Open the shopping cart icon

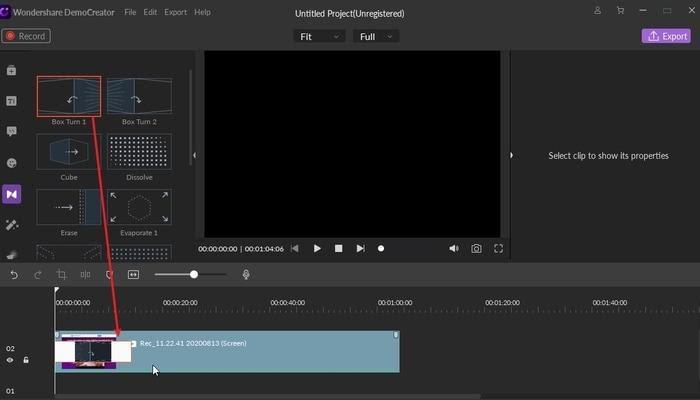point(620,12)
